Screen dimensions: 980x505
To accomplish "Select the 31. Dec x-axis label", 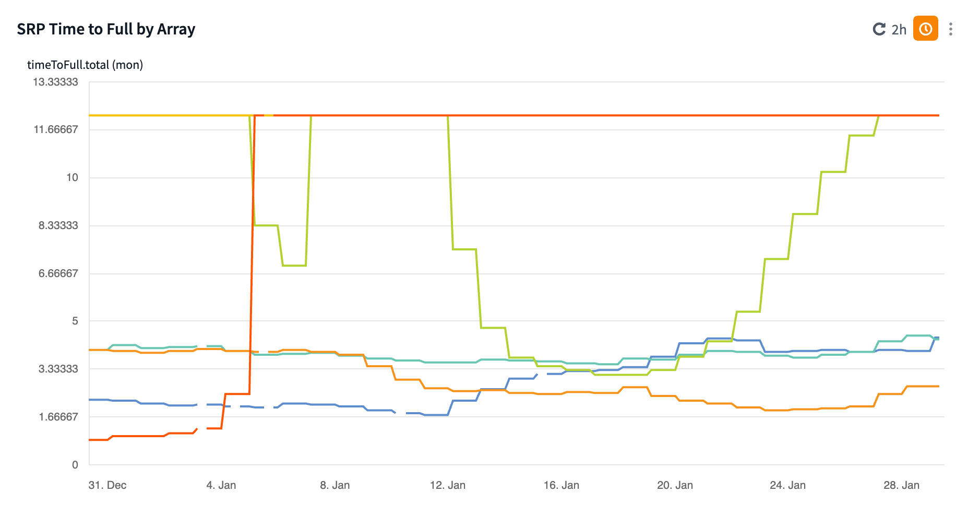I will (107, 485).
